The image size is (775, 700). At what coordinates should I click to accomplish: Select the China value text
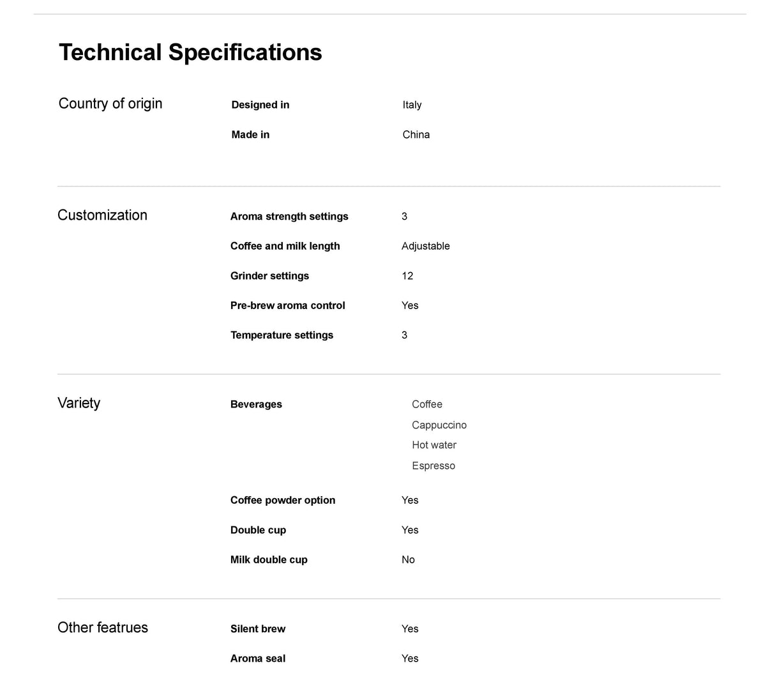click(x=416, y=135)
